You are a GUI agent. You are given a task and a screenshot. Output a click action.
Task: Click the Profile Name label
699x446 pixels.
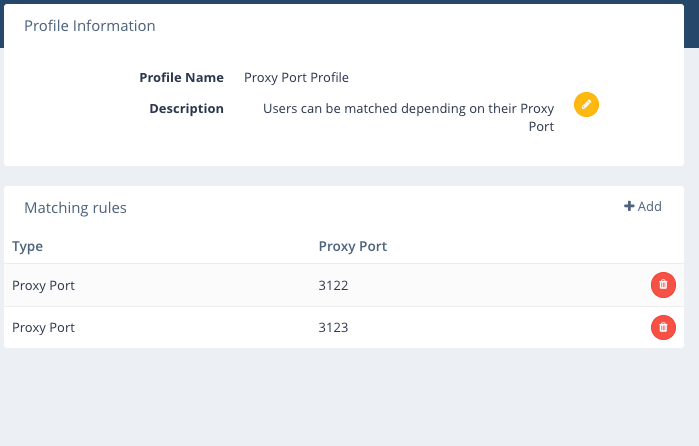(x=181, y=77)
